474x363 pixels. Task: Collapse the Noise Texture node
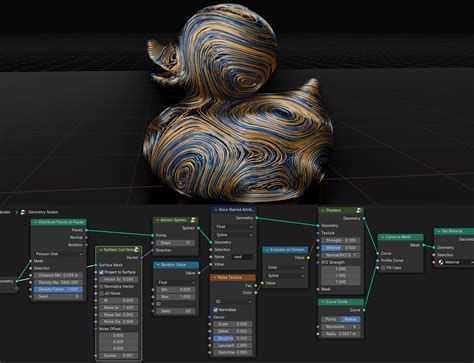pyautogui.click(x=214, y=277)
